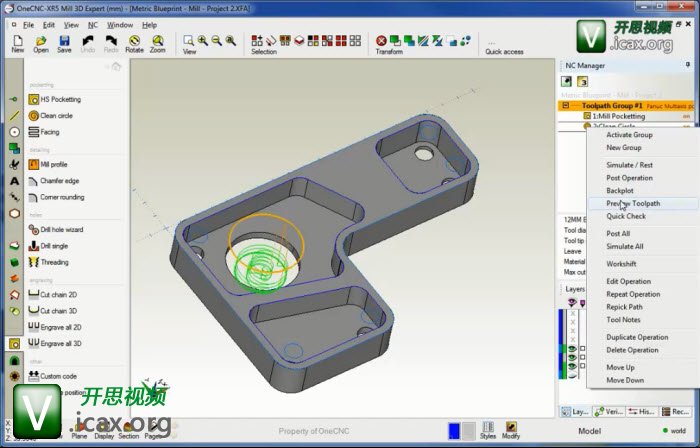
Task: Open the Help menu
Action: click(x=149, y=25)
